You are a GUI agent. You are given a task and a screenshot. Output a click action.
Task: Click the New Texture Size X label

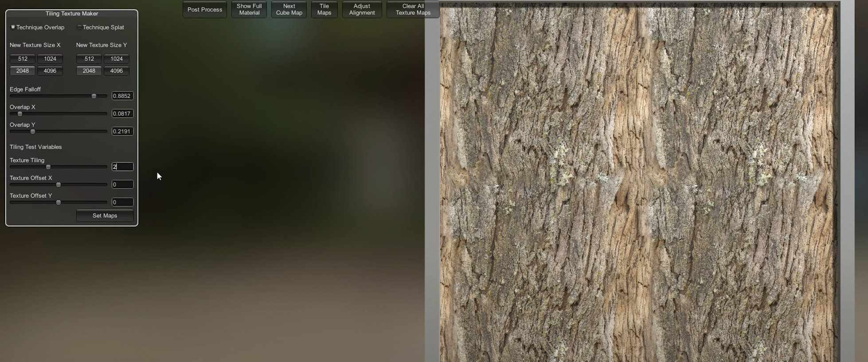pyautogui.click(x=35, y=45)
